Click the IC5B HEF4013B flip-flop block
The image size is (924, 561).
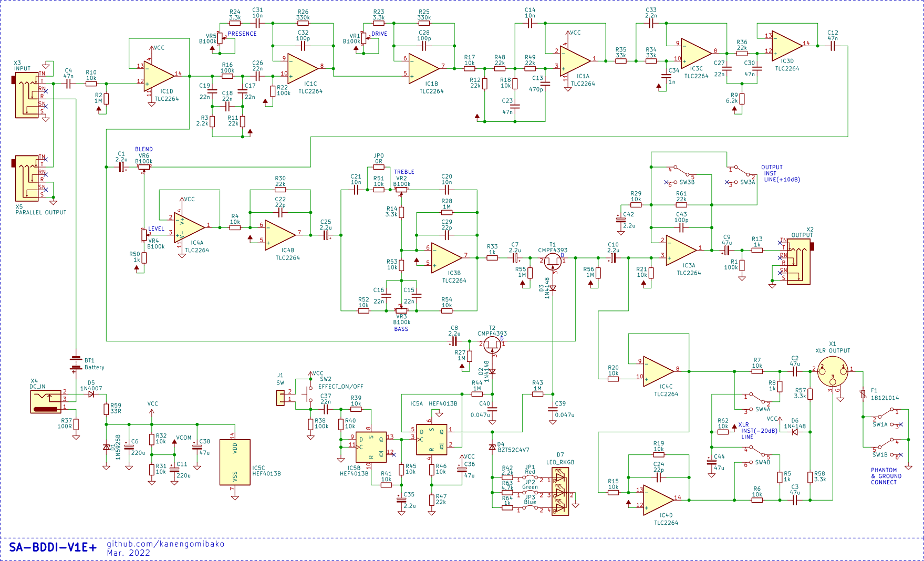[371, 447]
